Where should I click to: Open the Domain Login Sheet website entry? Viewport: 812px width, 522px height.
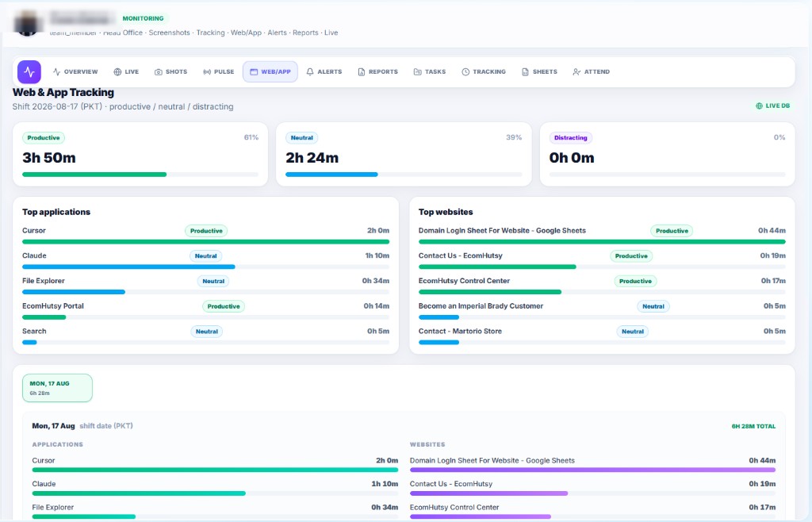[x=502, y=230]
